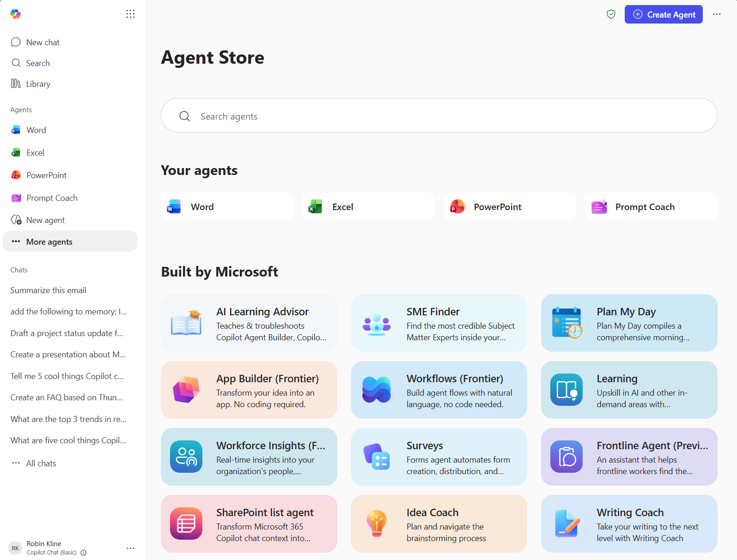Click the Robin Kline account name
The image size is (737, 560).
pyautogui.click(x=44, y=543)
